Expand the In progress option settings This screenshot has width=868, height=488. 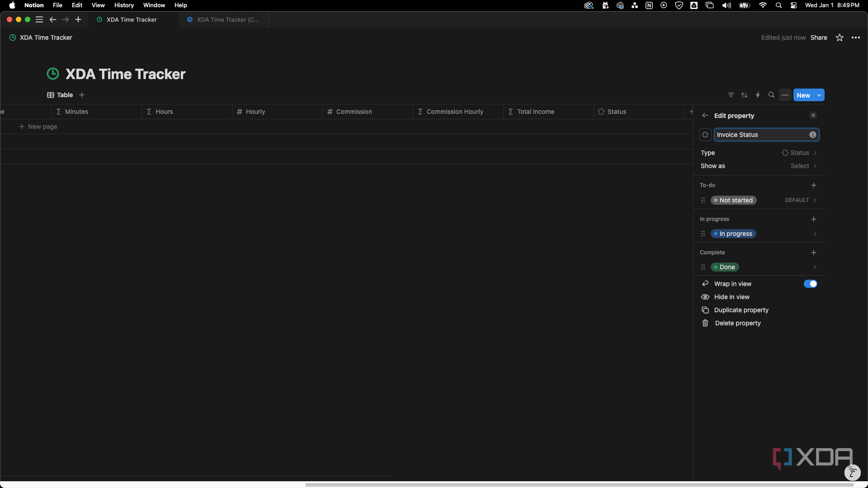tap(815, 234)
